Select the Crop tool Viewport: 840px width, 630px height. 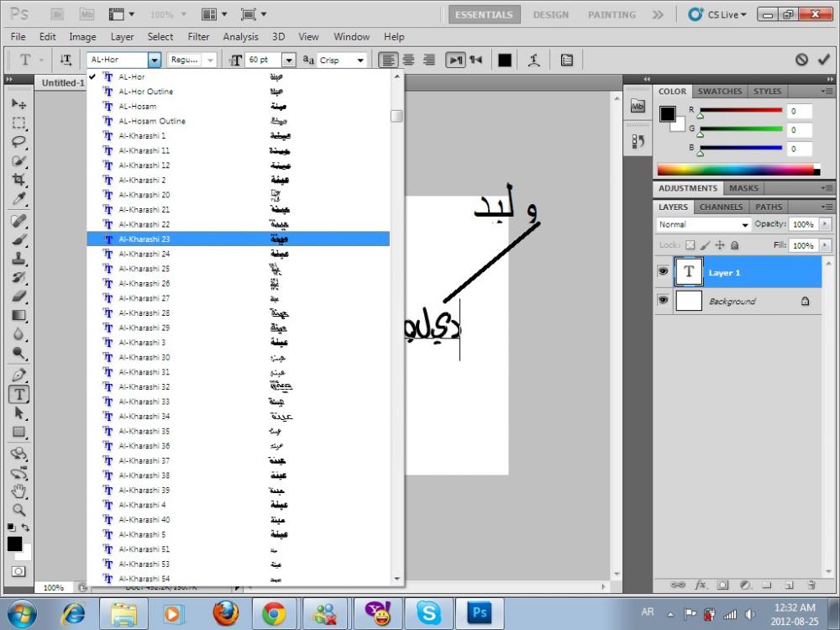point(18,180)
